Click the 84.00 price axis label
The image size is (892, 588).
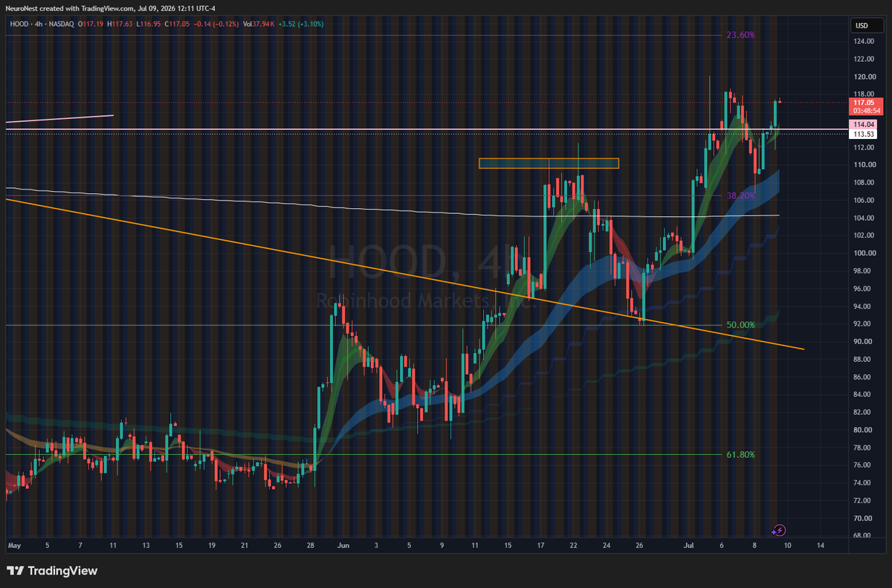click(x=863, y=395)
